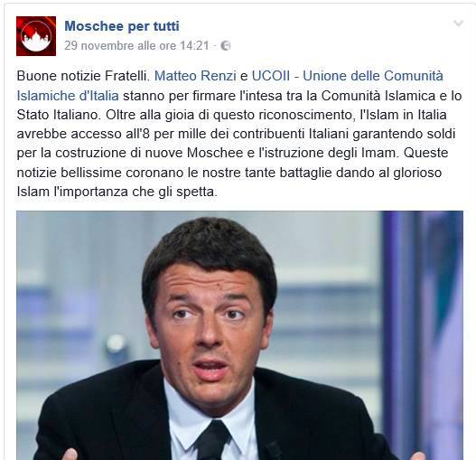Click the Buone notizie Fratelli opening text
This screenshot has width=476, height=460.
(x=83, y=76)
